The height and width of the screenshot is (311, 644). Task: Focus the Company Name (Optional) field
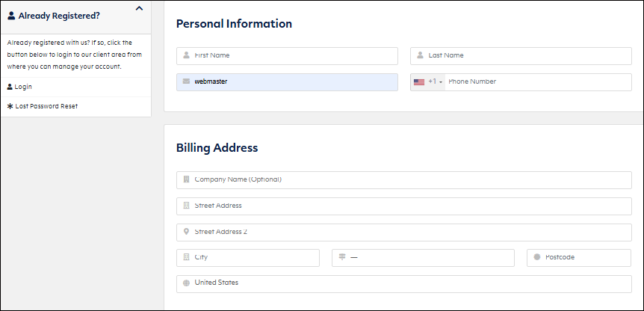pos(404,180)
